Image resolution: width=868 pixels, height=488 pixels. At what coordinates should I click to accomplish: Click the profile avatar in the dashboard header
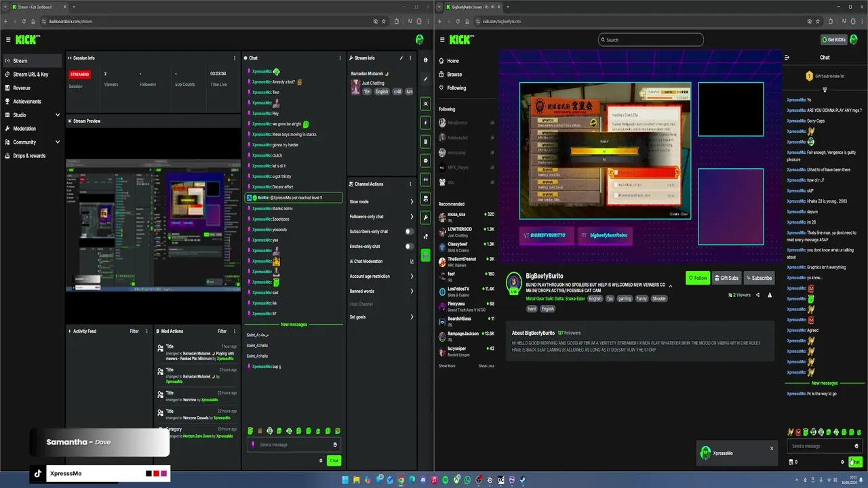[x=420, y=40]
